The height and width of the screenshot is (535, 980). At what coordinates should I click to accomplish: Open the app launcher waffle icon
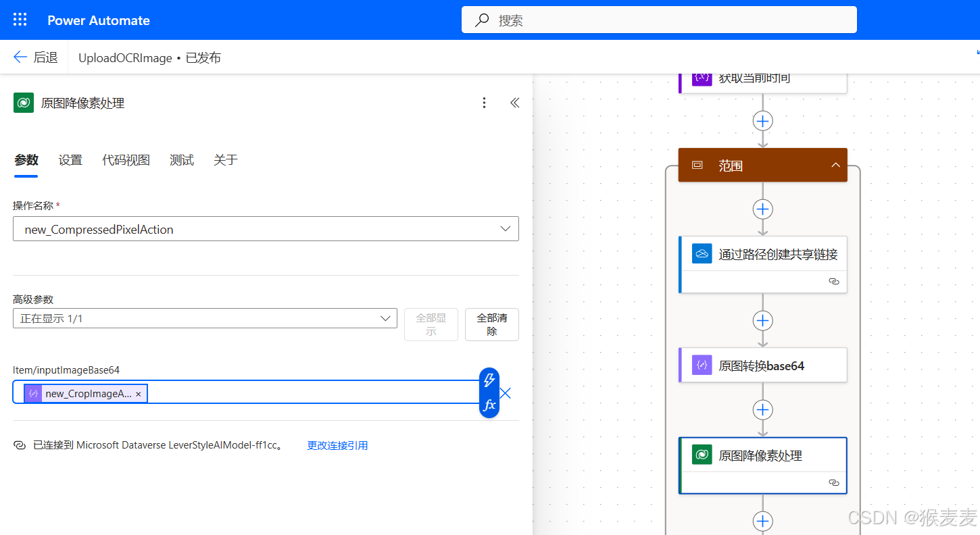pos(20,20)
